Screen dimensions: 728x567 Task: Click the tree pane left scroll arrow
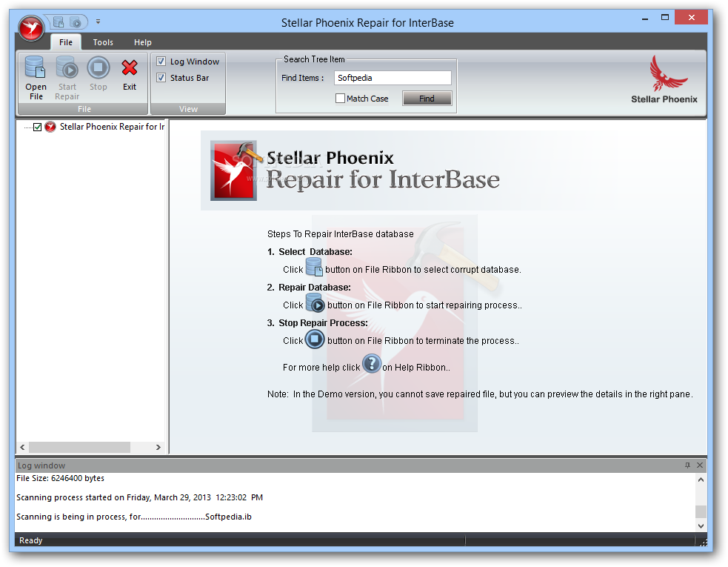tap(22, 447)
